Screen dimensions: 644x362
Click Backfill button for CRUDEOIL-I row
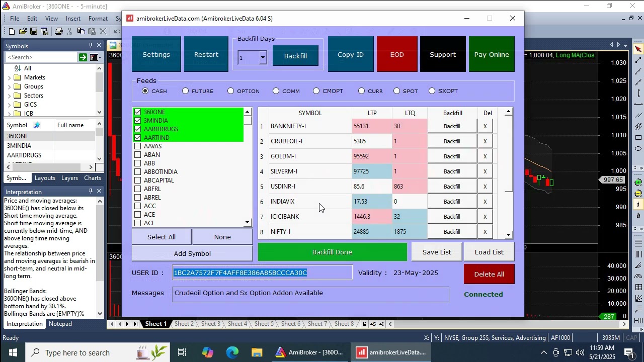coord(452,141)
